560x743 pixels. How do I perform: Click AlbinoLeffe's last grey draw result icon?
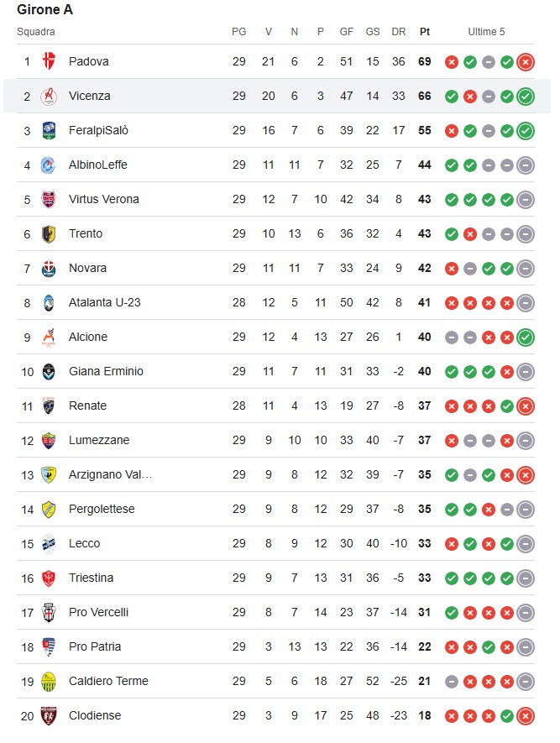tap(526, 165)
